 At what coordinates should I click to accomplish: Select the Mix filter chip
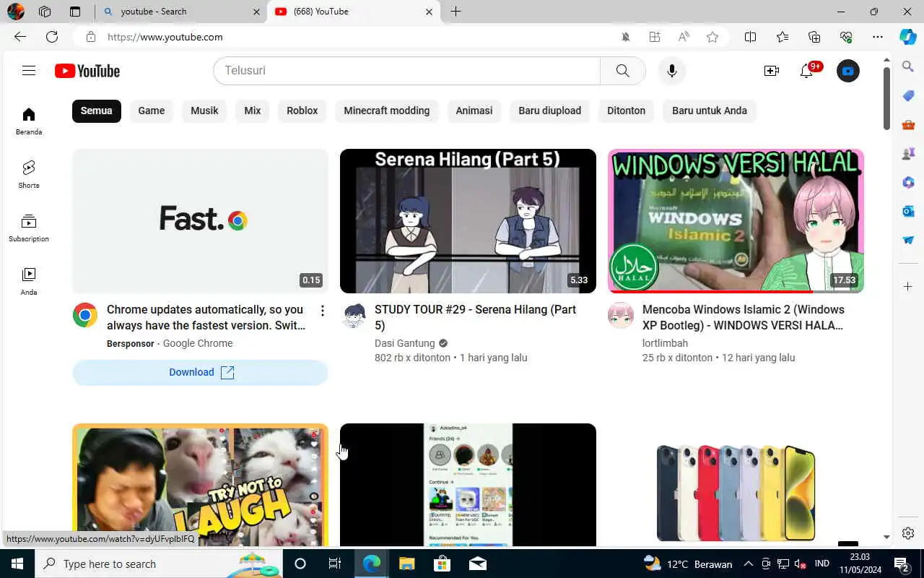click(253, 111)
